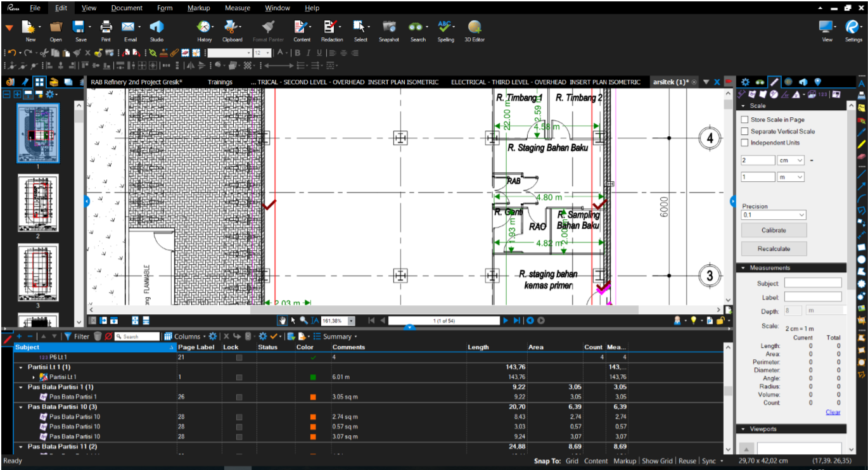868x470 pixels.
Task: Open the 3D Editor
Action: (474, 27)
